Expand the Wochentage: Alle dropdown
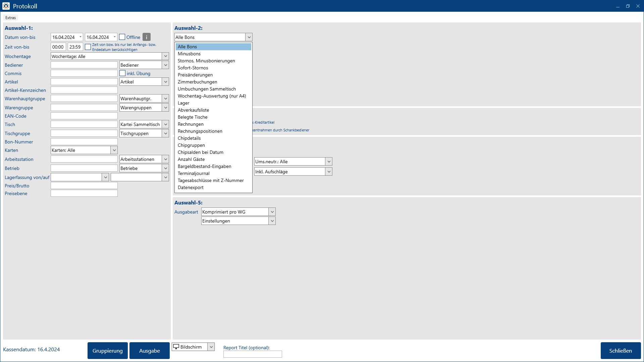This screenshot has height=362, width=644. (165, 56)
